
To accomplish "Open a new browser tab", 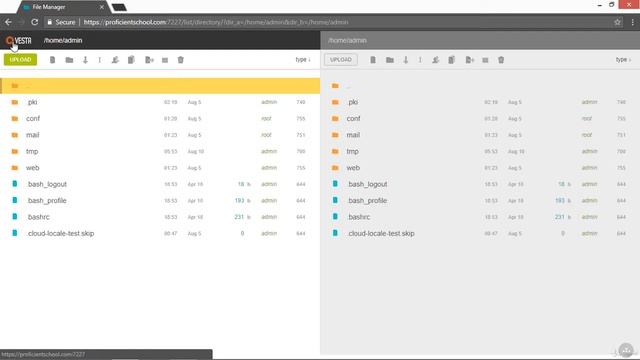I will pos(119,7).
